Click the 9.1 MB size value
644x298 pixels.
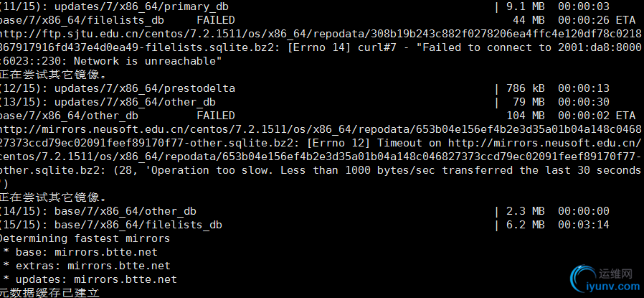pos(525,6)
